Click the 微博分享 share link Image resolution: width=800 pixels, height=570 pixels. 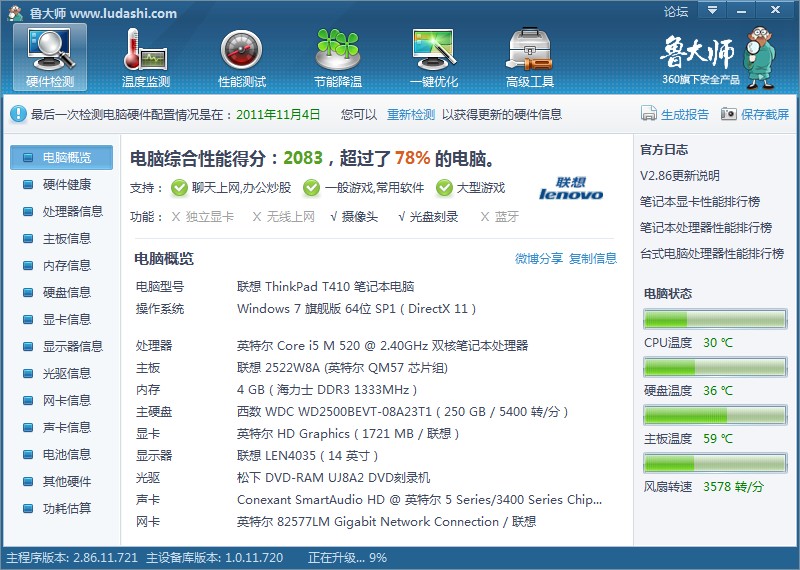538,259
